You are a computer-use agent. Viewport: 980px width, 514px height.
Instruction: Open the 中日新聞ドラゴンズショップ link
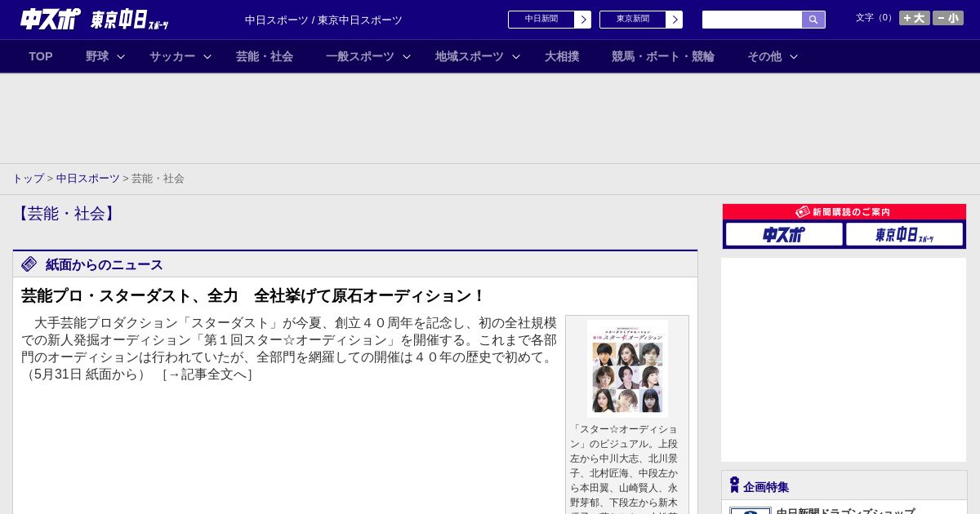pyautogui.click(x=845, y=512)
